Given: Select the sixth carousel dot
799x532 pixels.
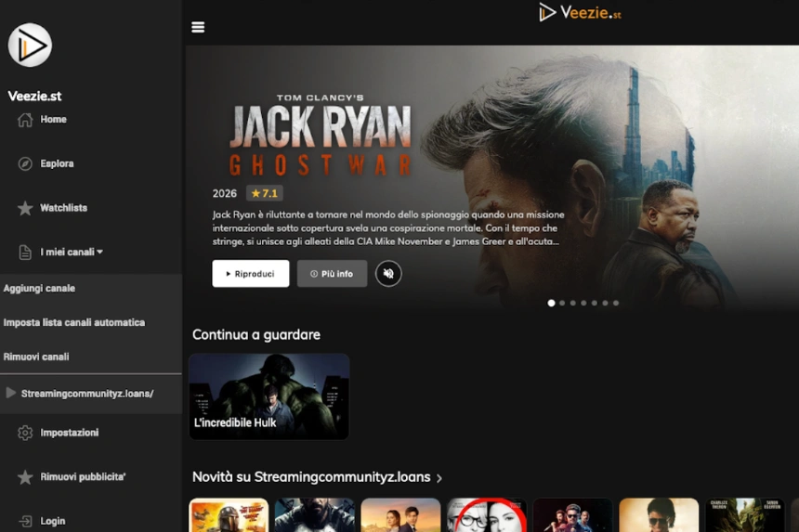Looking at the screenshot, I should [605, 303].
